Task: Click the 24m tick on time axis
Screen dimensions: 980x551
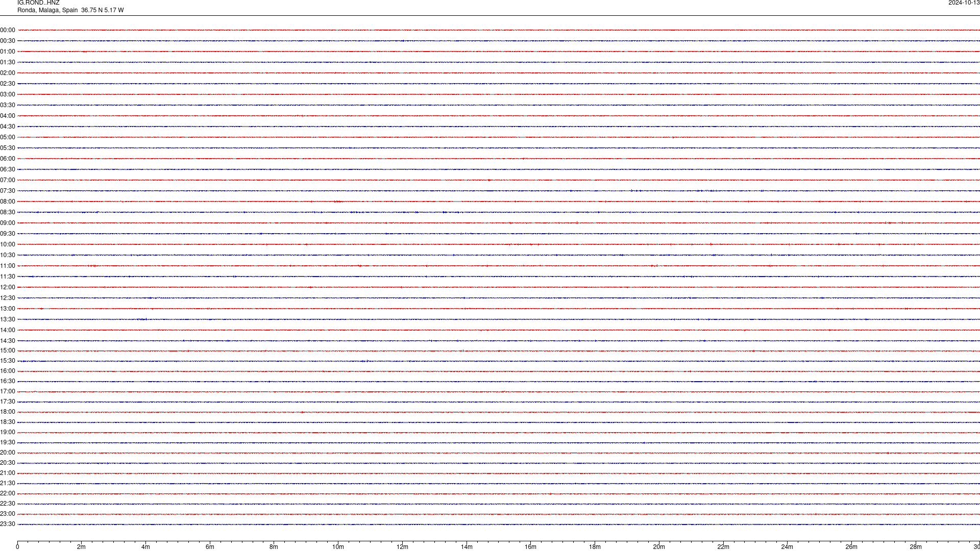Action: 787,547
